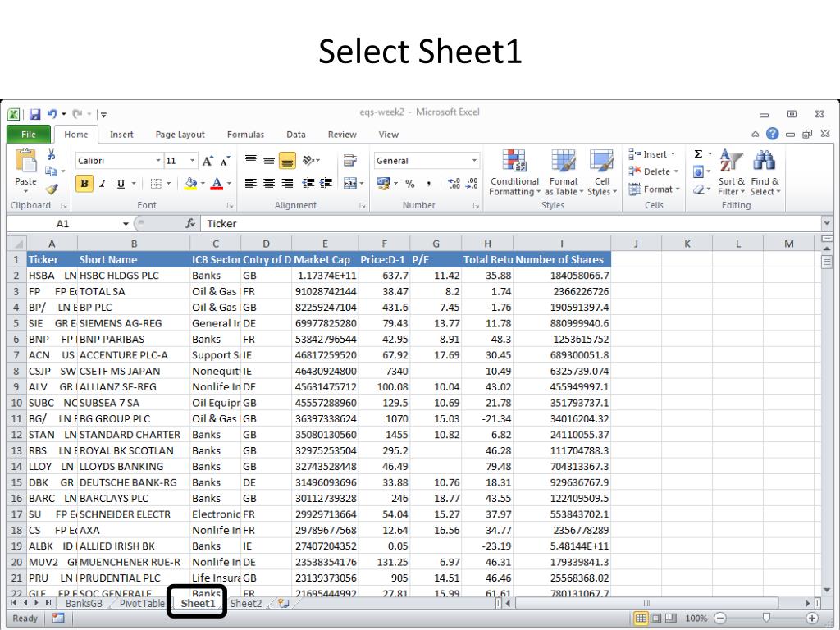Click the Align Text Right icon
The image size is (840, 630).
point(288,184)
